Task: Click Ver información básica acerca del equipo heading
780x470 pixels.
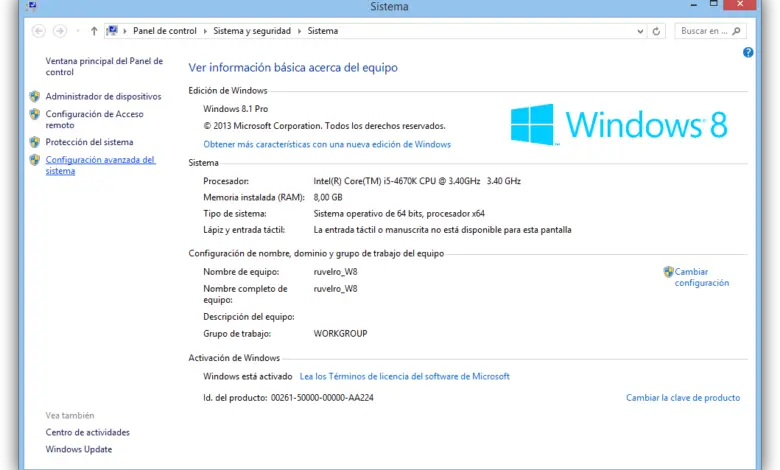Action: (x=293, y=68)
